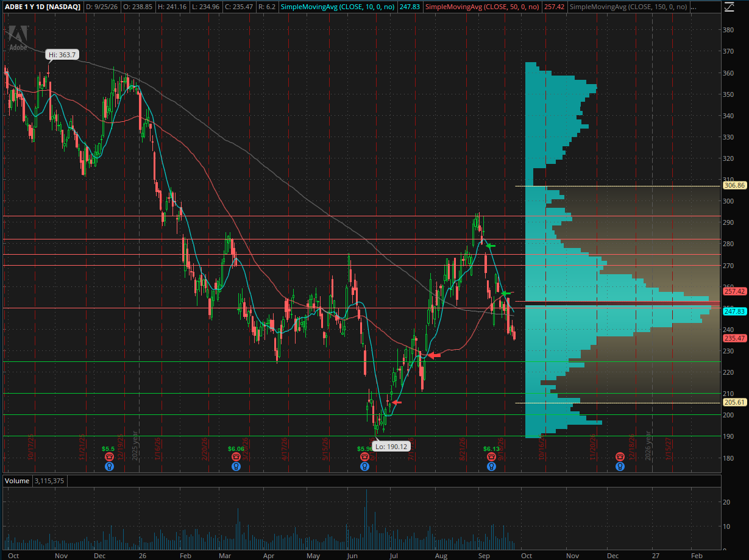The image size is (749, 560).
Task: Click the red earnings phone icon under $6.13
Action: 491,456
